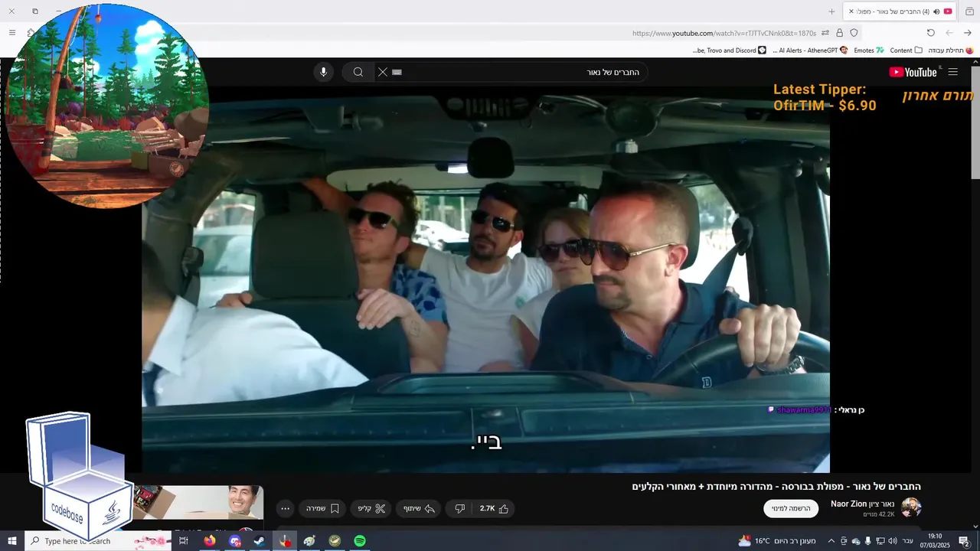Viewport: 980px width, 551px height.
Task: Open the clock and calendar 19:10
Action: (x=935, y=541)
